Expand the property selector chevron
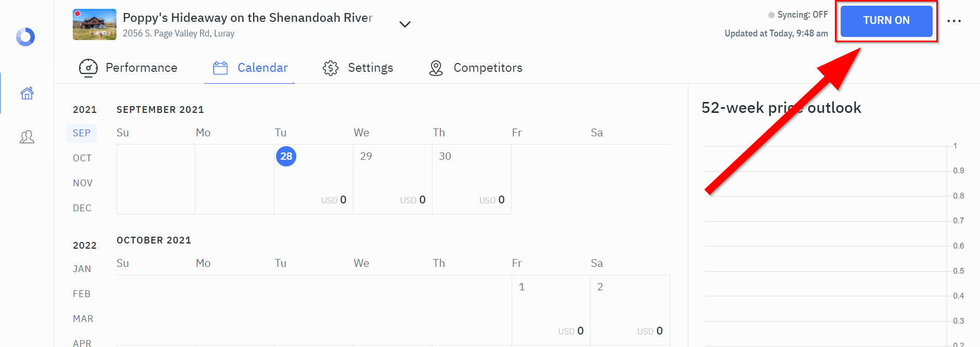This screenshot has width=980, height=347. pos(405,24)
